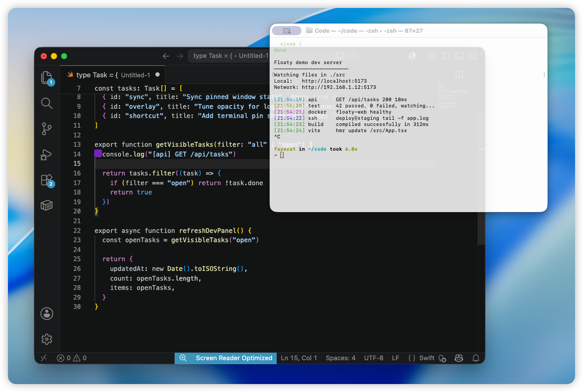583x392 pixels.
Task: Click 'hmr update /src/App.tsx' log line
Action: pyautogui.click(x=371, y=130)
